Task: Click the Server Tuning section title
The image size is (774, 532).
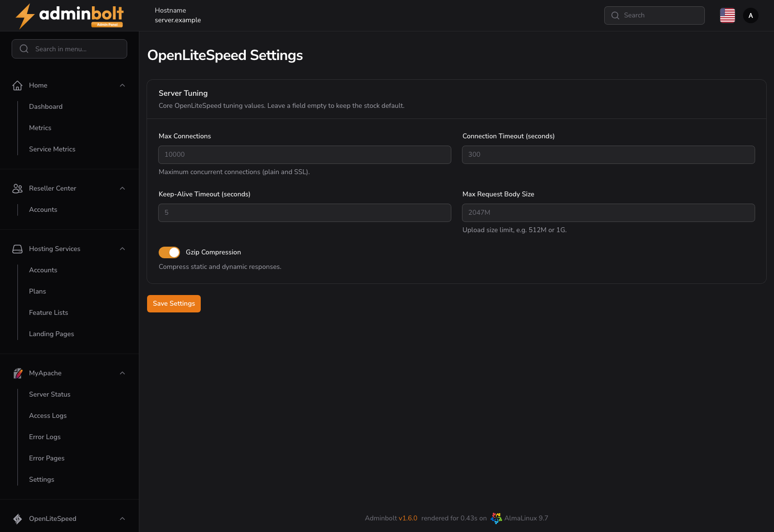Action: click(183, 93)
